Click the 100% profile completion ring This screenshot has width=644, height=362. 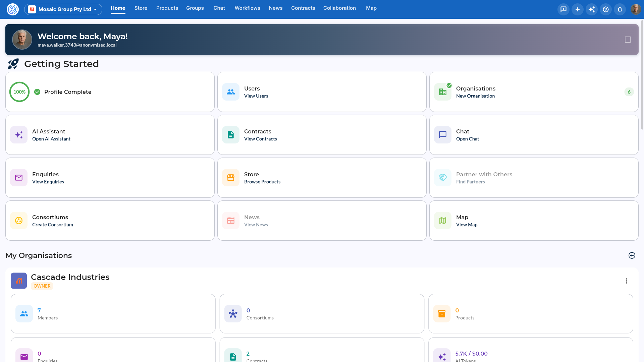pyautogui.click(x=19, y=92)
